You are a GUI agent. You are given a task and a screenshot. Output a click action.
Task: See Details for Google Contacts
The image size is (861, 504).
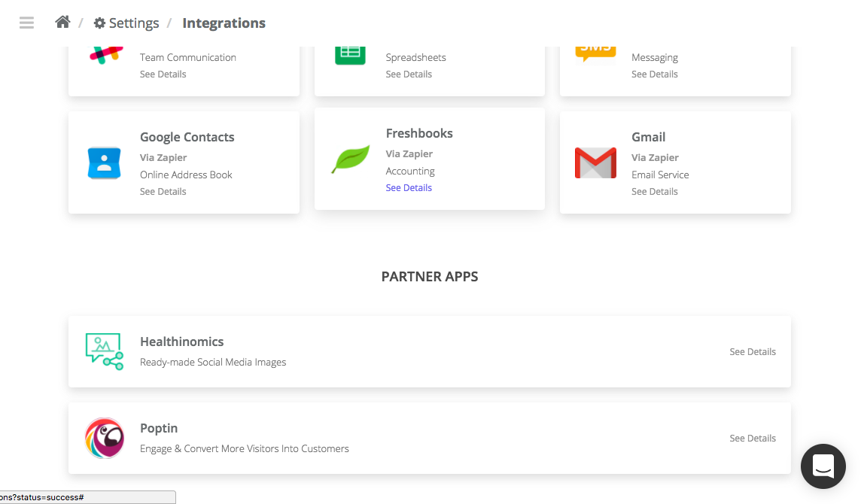[x=163, y=192]
